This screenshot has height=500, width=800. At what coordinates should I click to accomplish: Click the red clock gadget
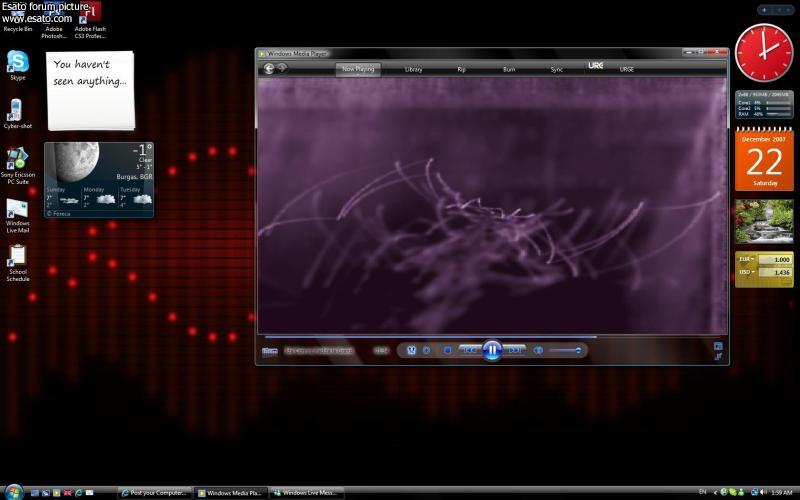tap(764, 53)
